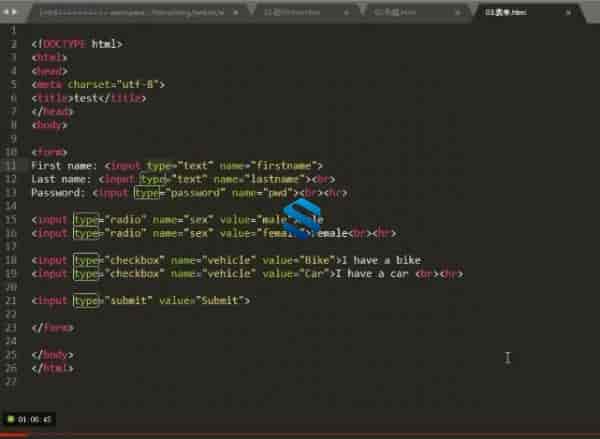Click line number 21 in the gutter
600x439 pixels.
tap(11, 300)
